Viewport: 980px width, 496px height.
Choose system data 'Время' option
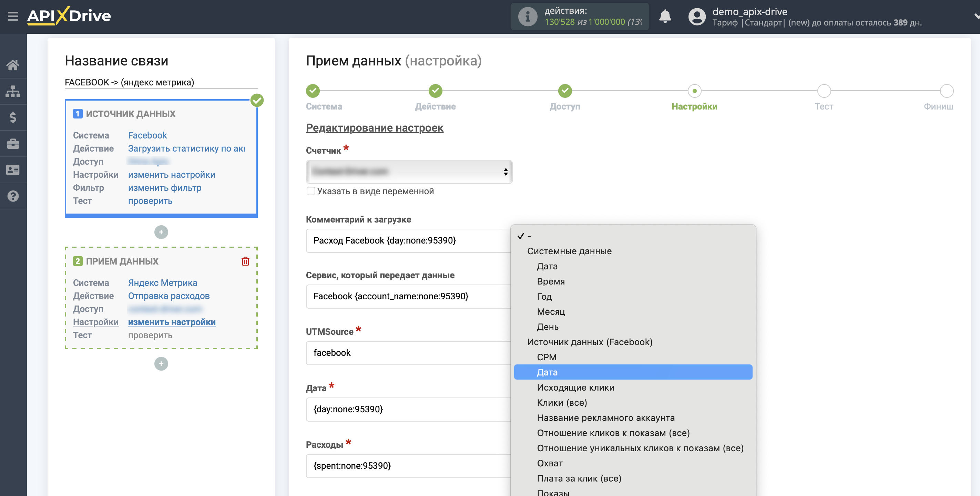(633, 281)
